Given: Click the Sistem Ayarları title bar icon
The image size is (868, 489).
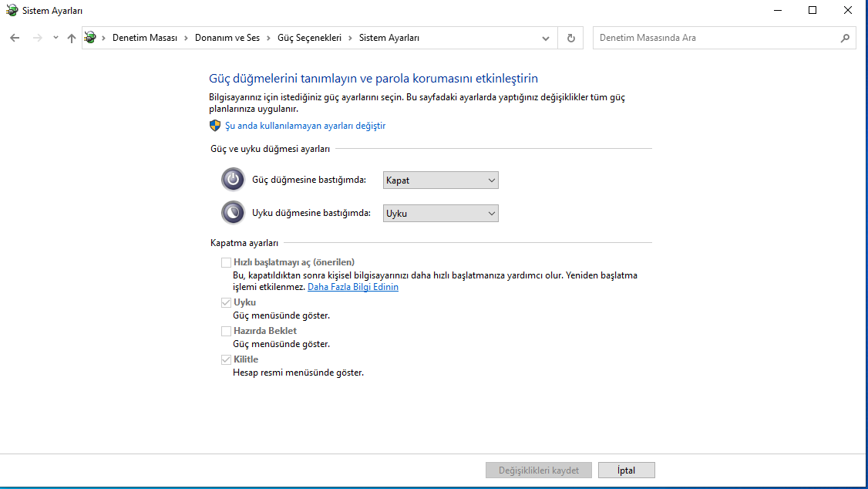Looking at the screenshot, I should point(12,11).
